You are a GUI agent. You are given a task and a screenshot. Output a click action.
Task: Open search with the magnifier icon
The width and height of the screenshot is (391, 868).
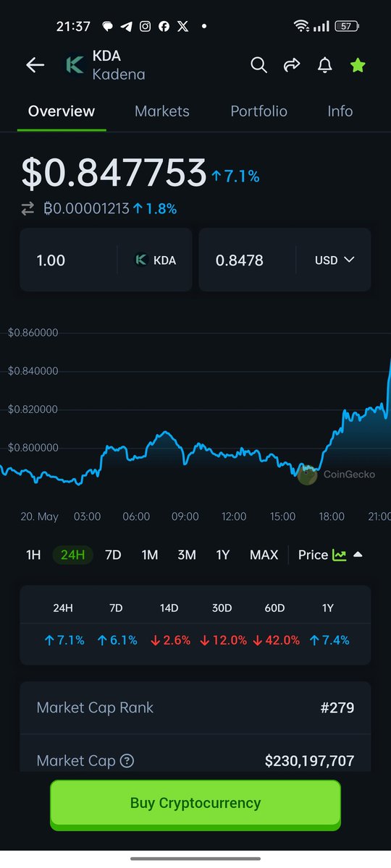(x=258, y=65)
